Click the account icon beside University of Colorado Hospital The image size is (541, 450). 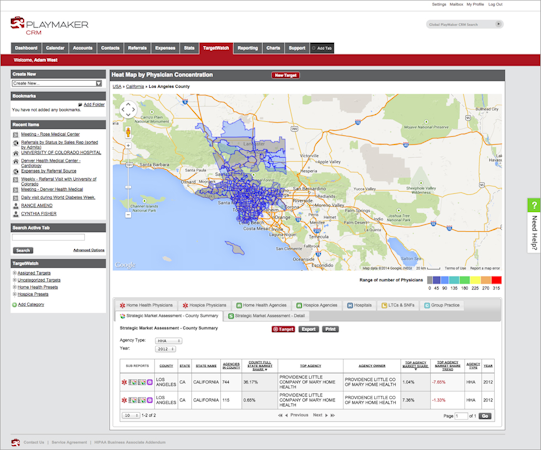click(16, 153)
